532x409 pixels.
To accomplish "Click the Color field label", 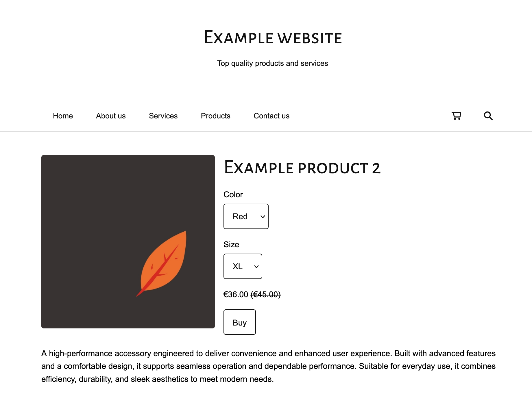I will click(x=233, y=194).
